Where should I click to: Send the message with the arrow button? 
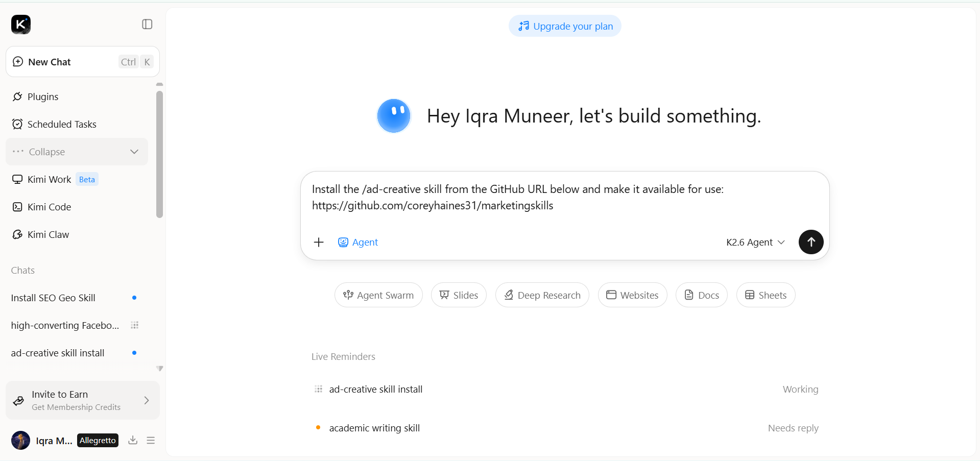point(811,241)
